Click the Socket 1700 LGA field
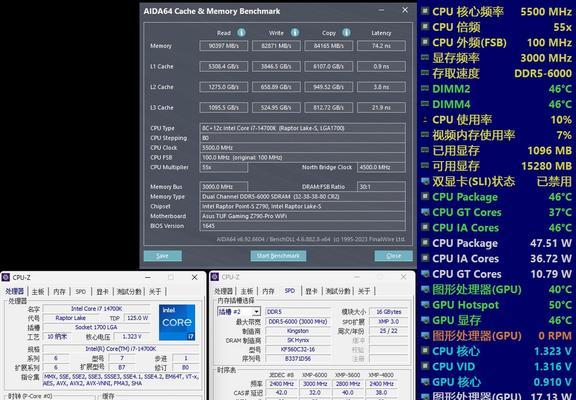576x400 pixels. click(x=96, y=327)
